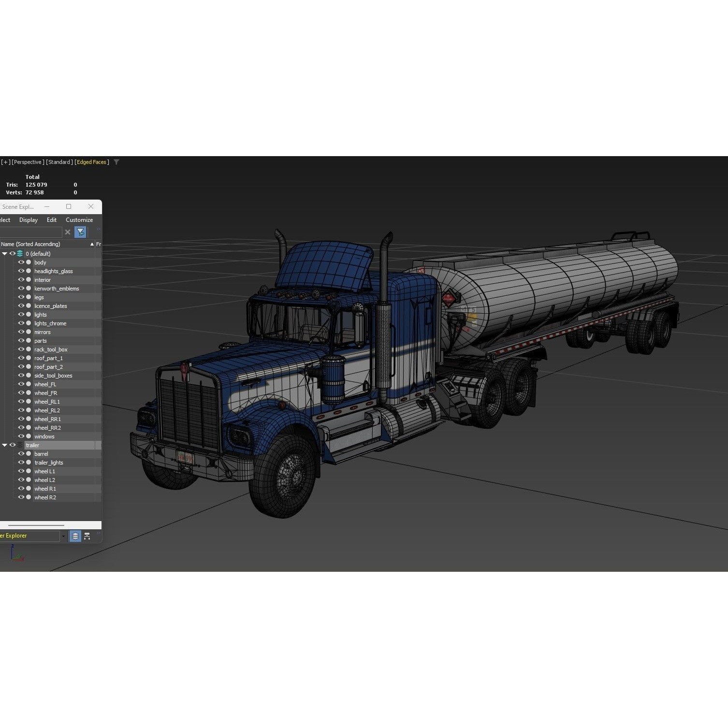Viewport: 728px width, 728px height.
Task: Click the overflow chevron next to filter button
Action: coord(98,229)
